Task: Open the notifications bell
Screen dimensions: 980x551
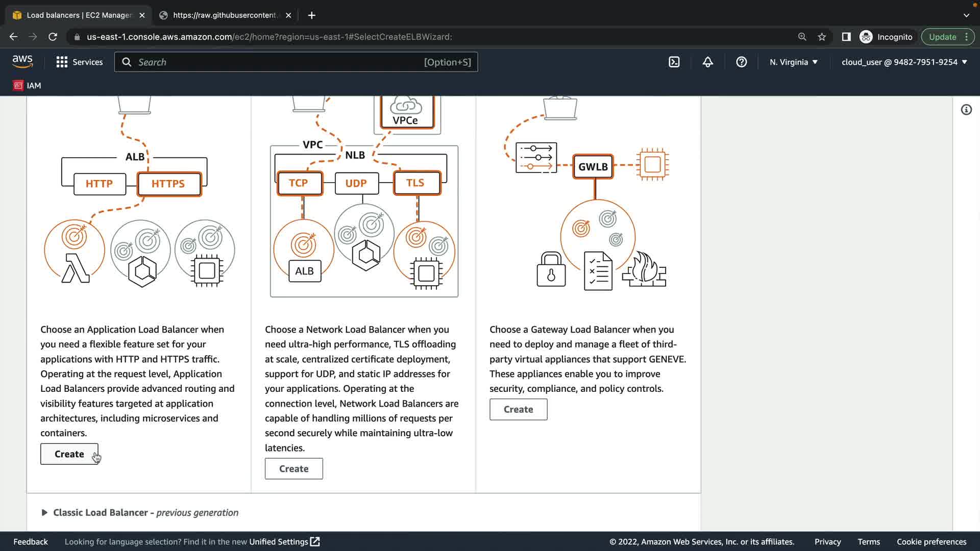Action: [x=707, y=62]
